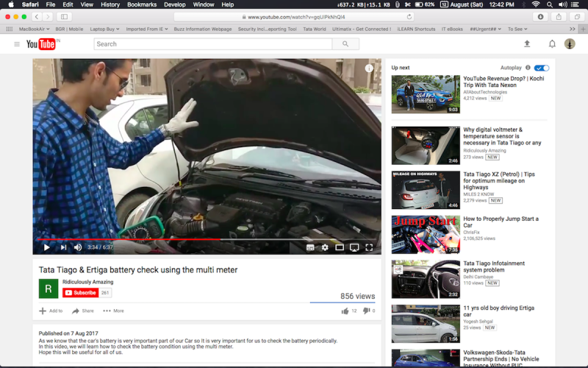The image size is (588, 368).
Task: Open the IT eBooks bookmark
Action: pyautogui.click(x=452, y=29)
